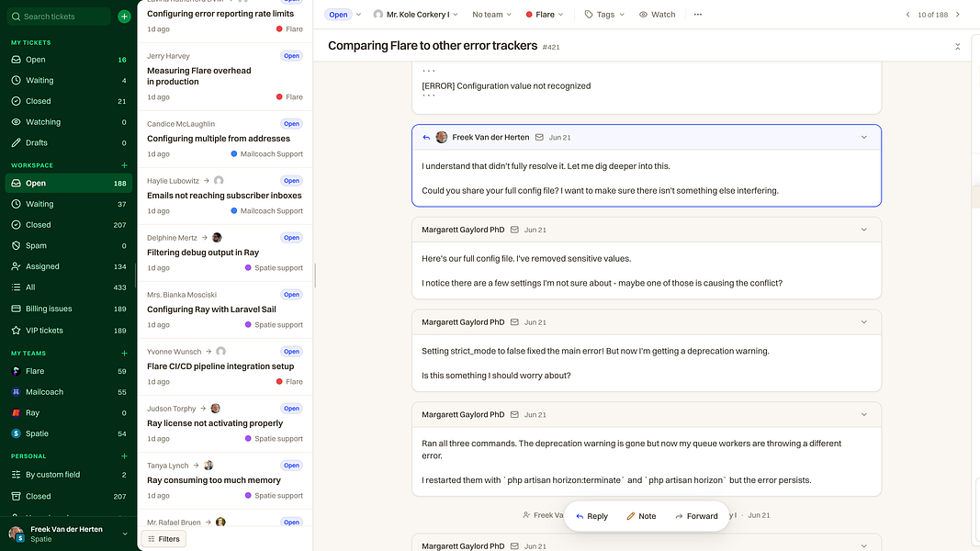Viewport: 980px width, 551px height.
Task: Open Billing issues view
Action: (x=69, y=309)
